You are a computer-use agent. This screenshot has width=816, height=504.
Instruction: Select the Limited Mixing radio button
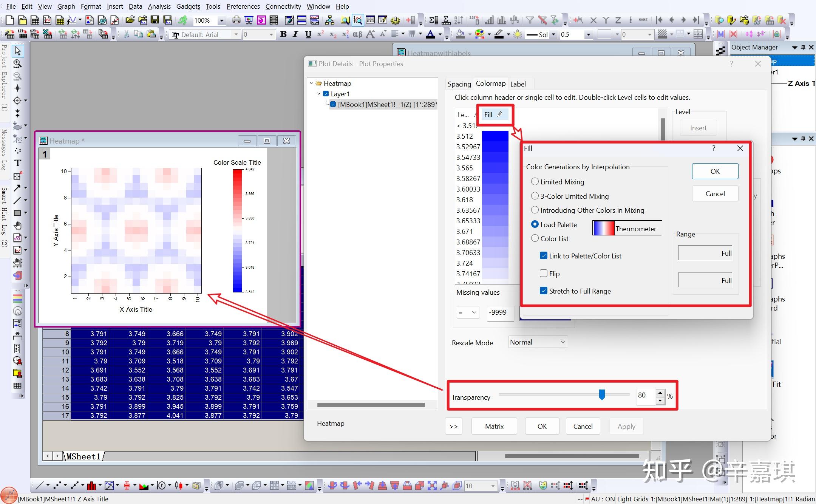coord(535,182)
